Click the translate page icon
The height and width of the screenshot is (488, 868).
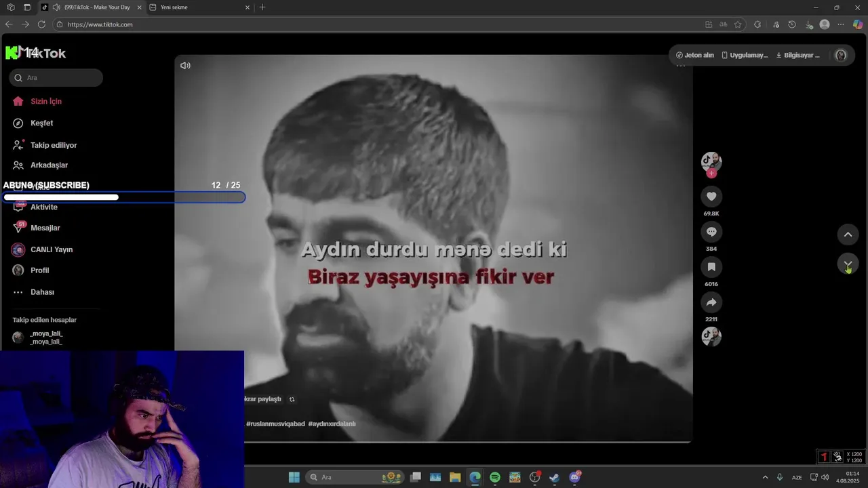(724, 24)
